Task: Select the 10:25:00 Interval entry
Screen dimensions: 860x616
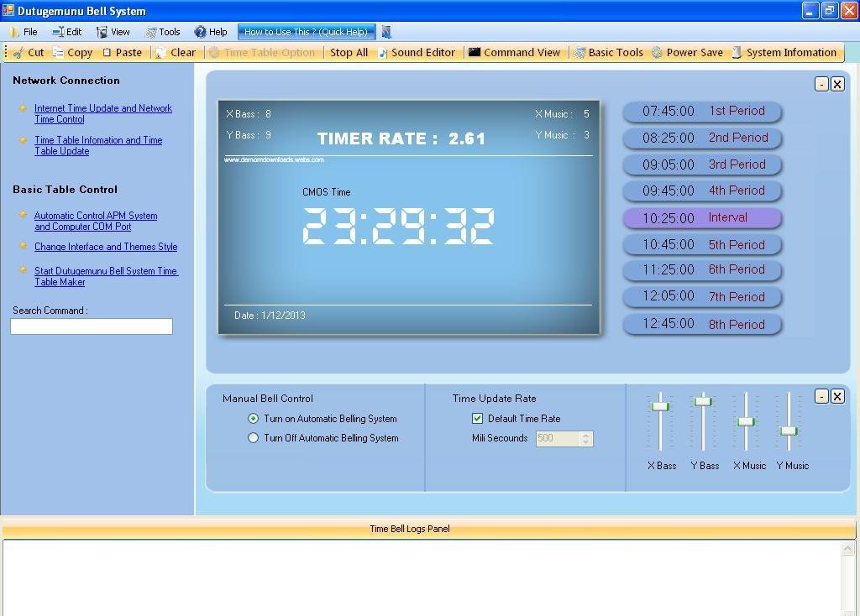Action: [x=702, y=217]
